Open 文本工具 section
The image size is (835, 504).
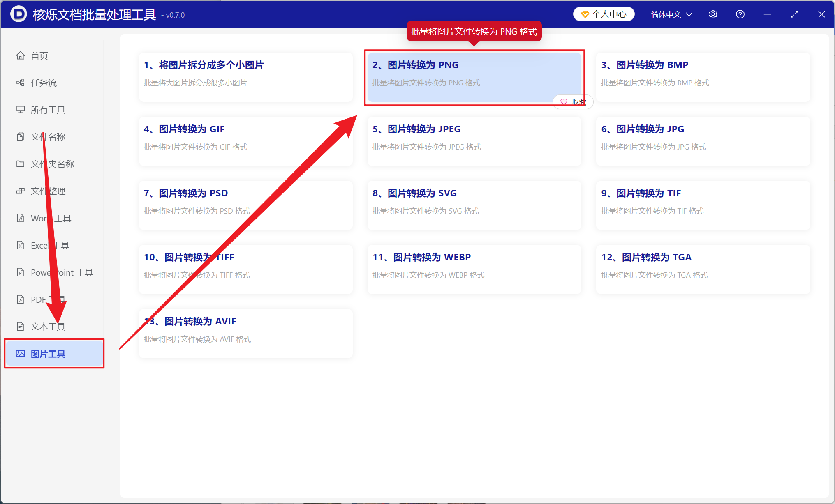tap(54, 327)
